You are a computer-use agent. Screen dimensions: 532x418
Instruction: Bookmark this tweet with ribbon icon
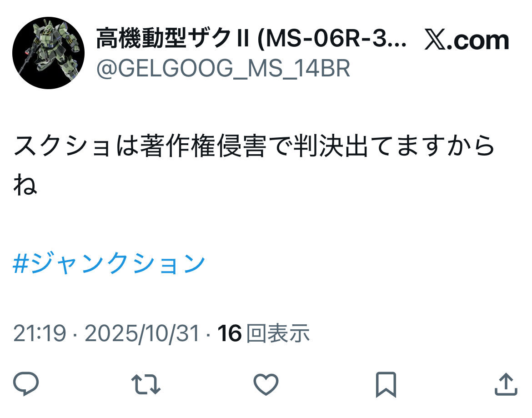[386, 384]
